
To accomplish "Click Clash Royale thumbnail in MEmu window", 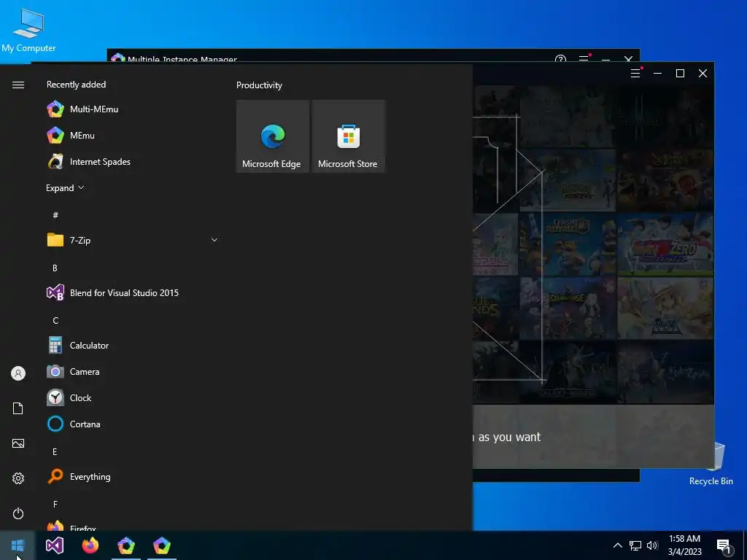I will click(567, 245).
